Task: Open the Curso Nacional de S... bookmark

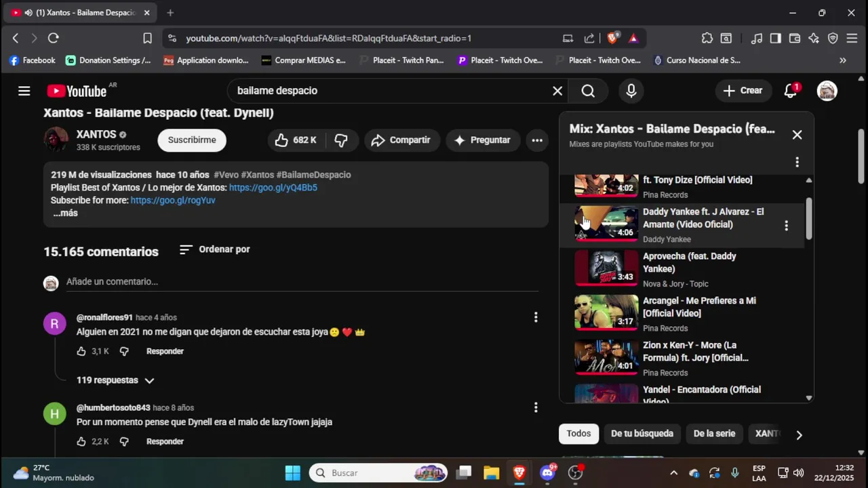Action: tap(696, 60)
